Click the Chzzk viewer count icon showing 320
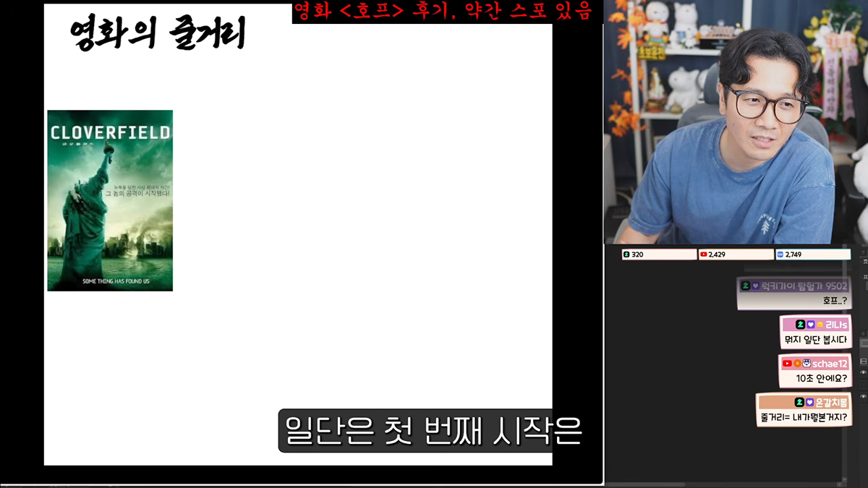This screenshot has width=868, height=488. 626,254
